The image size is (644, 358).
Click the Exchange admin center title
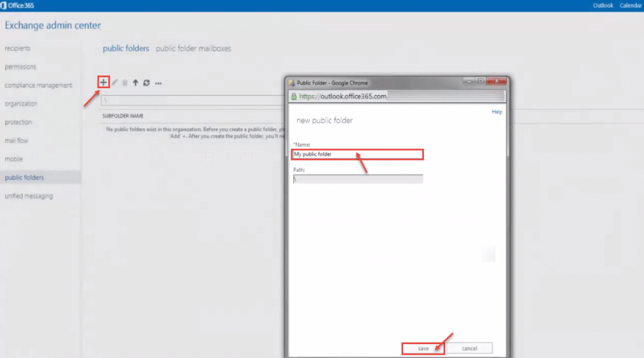click(53, 26)
